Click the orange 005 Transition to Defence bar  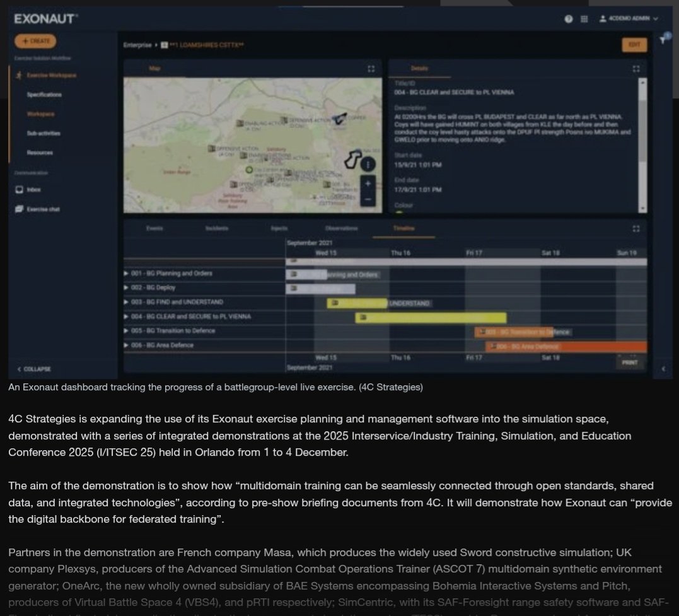coord(514,332)
